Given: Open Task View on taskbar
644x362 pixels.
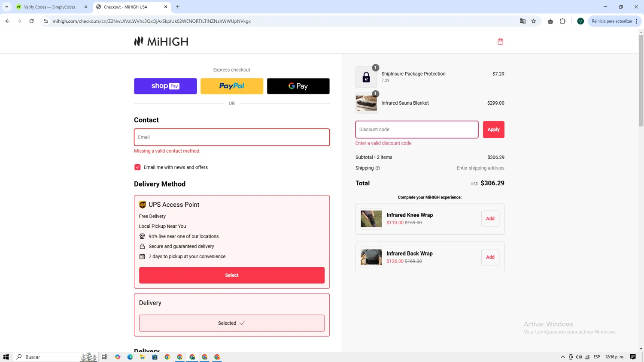Looking at the screenshot, I should [104, 357].
